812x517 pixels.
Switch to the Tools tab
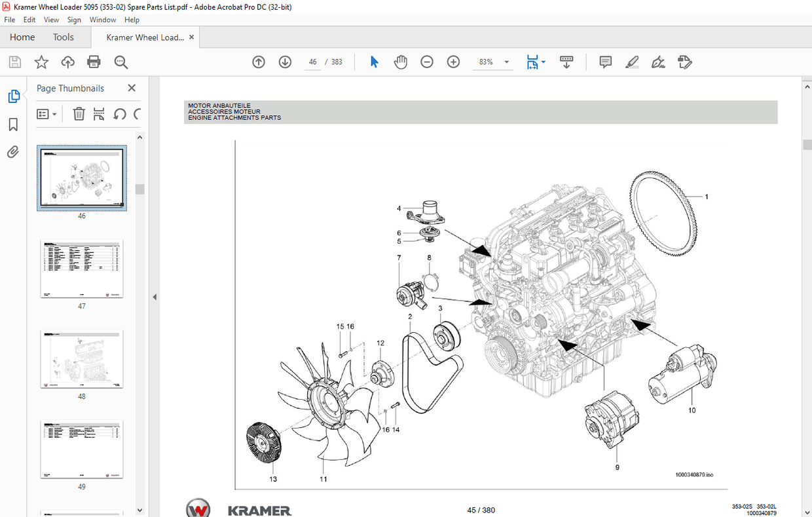point(63,37)
